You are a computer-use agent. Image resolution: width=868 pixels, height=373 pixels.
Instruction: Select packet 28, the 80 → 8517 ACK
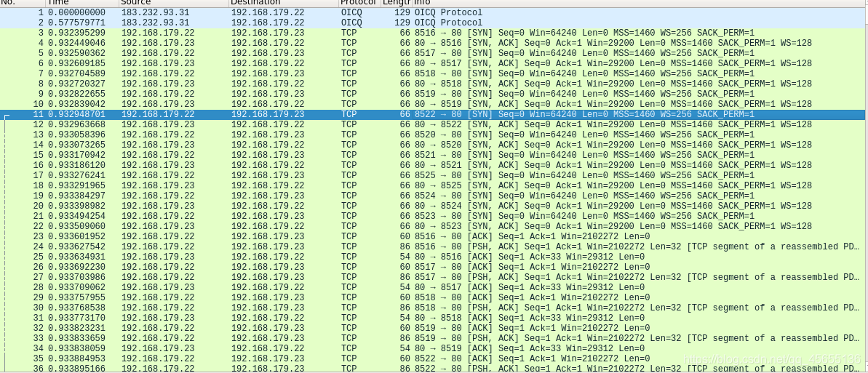click(x=434, y=287)
